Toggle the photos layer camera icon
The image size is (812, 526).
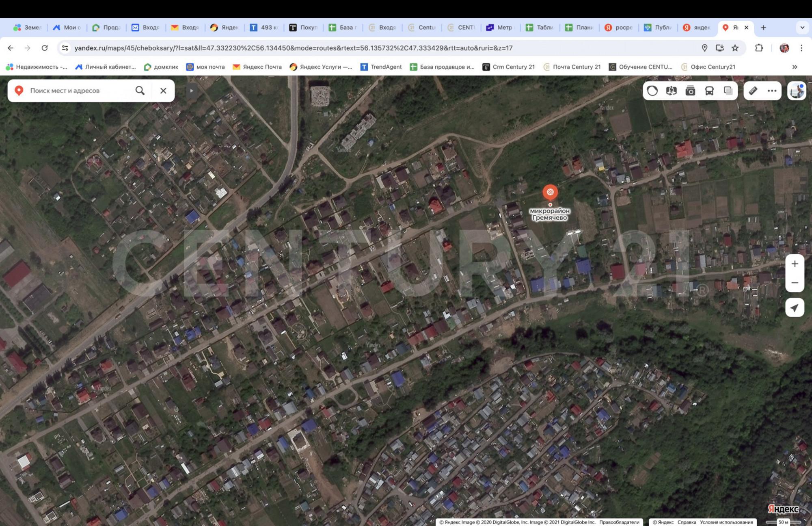[x=690, y=91]
